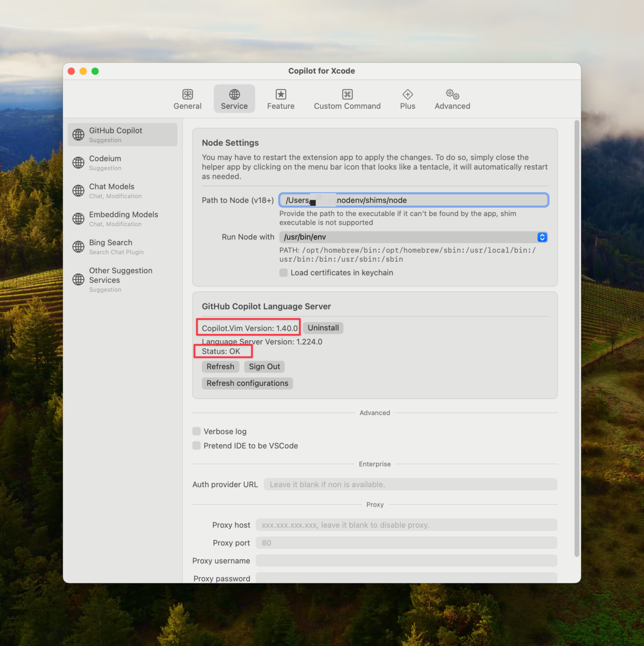Click the Proxy username field
644x646 pixels.
point(407,560)
